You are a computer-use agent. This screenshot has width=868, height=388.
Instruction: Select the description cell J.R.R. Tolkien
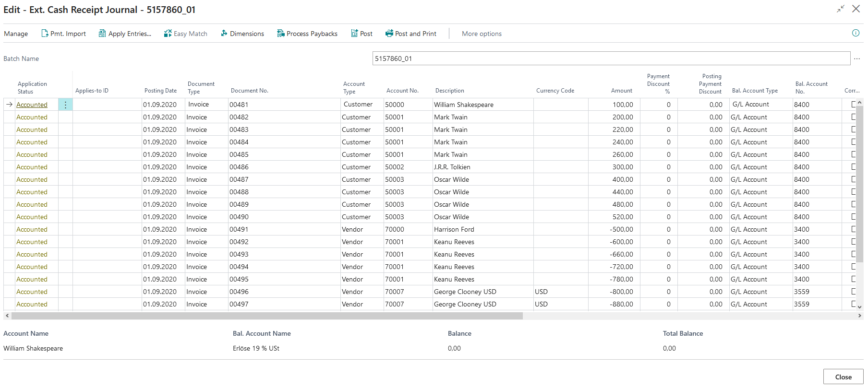(483, 167)
